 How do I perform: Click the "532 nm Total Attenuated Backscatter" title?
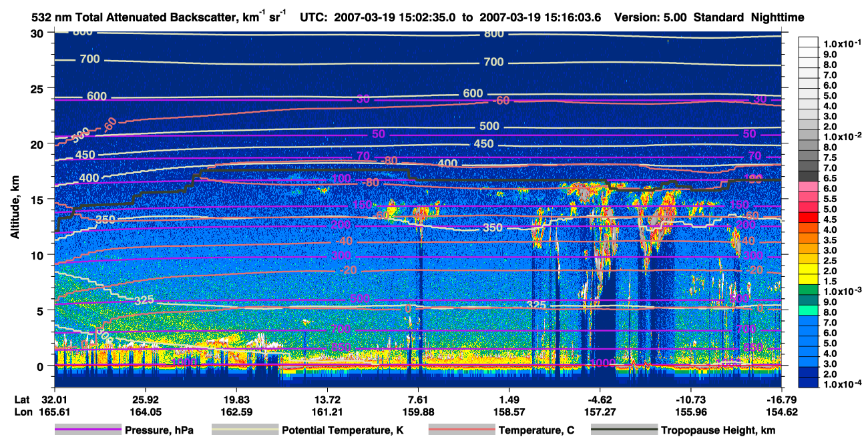pyautogui.click(x=158, y=18)
